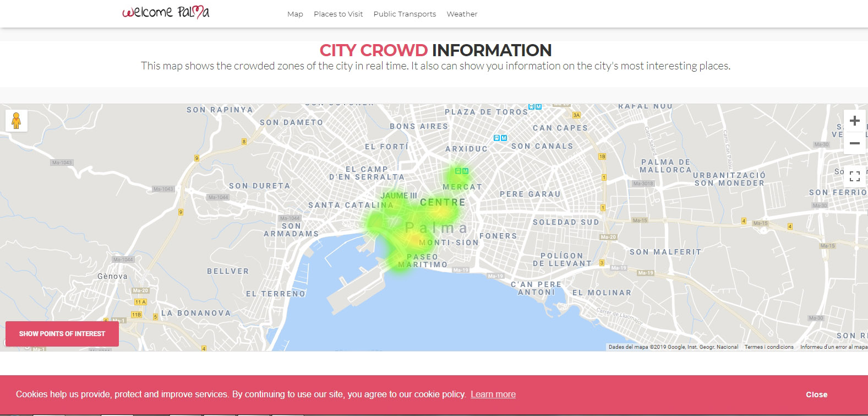Click the BELLVER label
Image resolution: width=868 pixels, height=416 pixels.
point(228,271)
